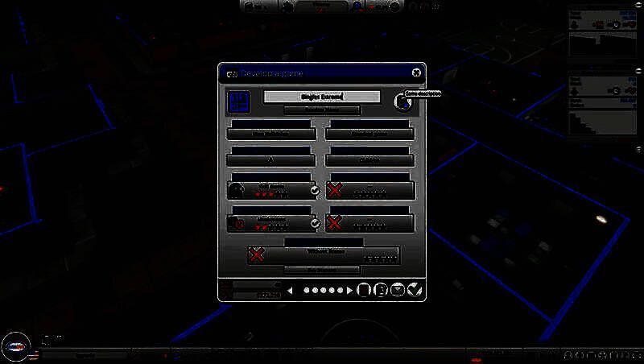This screenshot has height=364, width=644.
Task: Click the red X on the bottom center slot
Action: coord(258,254)
